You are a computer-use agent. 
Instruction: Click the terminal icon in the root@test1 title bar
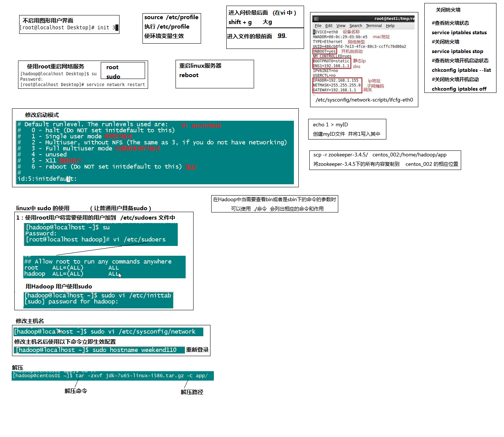click(x=316, y=18)
